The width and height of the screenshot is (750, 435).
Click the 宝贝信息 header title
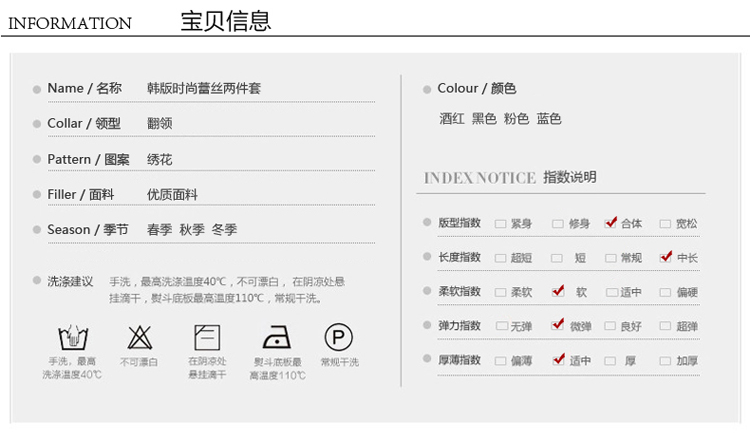225,22
